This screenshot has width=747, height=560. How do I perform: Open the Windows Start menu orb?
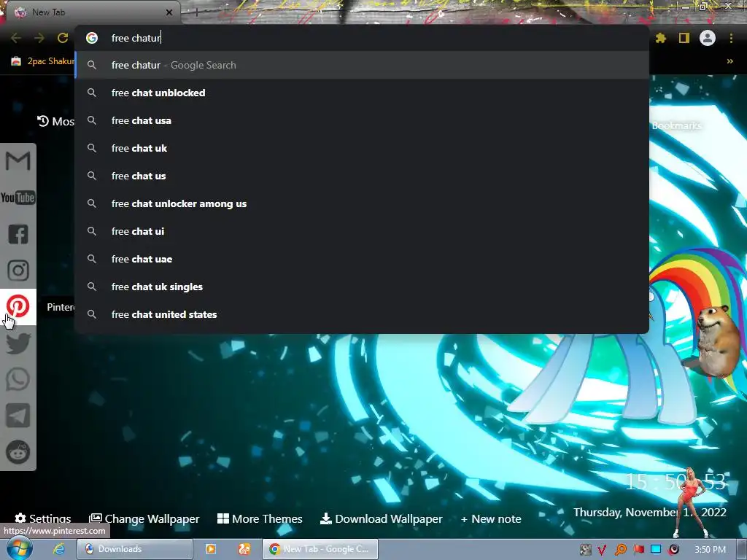pyautogui.click(x=19, y=549)
